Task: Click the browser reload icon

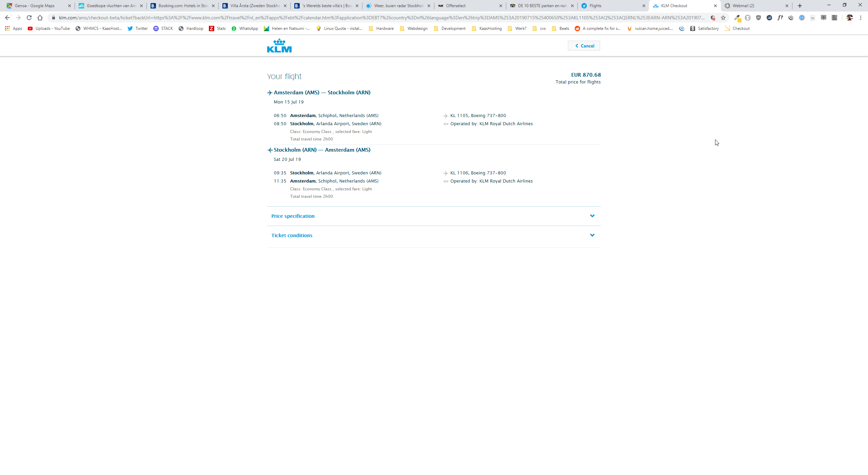Action: tap(29, 18)
